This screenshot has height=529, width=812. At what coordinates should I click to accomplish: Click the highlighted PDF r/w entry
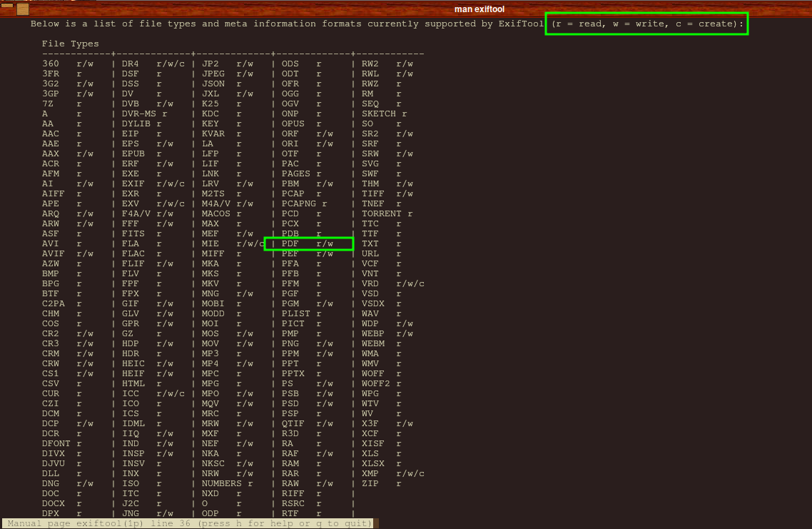(308, 244)
